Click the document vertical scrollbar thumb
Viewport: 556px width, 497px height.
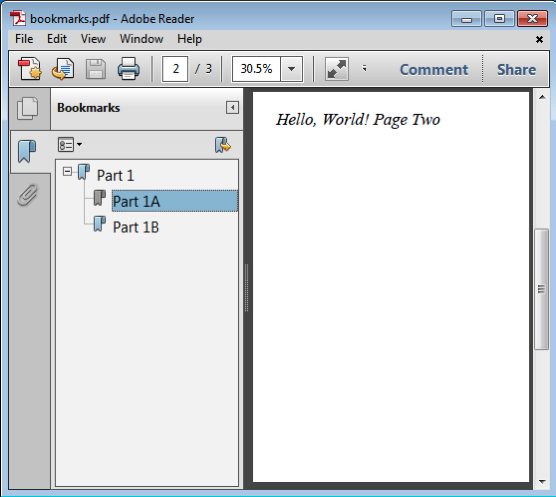pos(541,289)
